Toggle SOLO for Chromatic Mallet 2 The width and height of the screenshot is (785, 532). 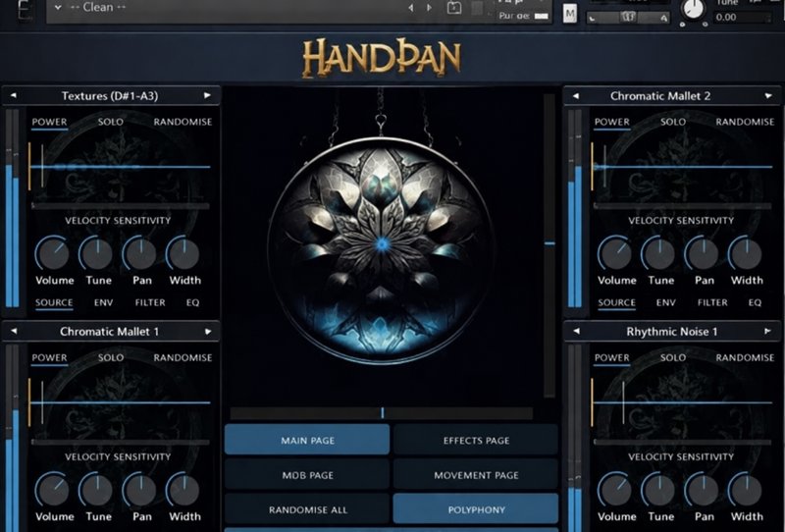(x=673, y=122)
